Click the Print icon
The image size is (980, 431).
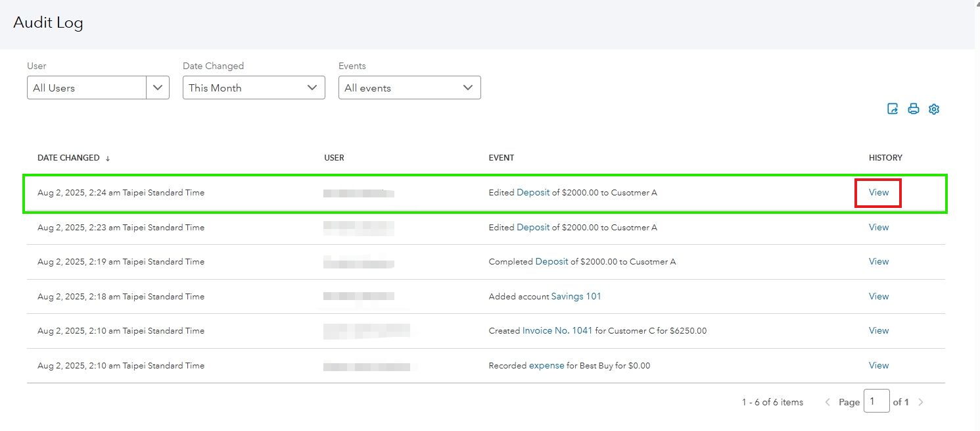(x=913, y=109)
